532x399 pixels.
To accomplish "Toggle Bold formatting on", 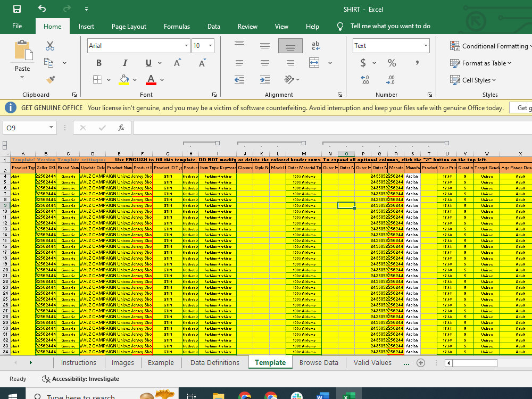I will (99, 63).
